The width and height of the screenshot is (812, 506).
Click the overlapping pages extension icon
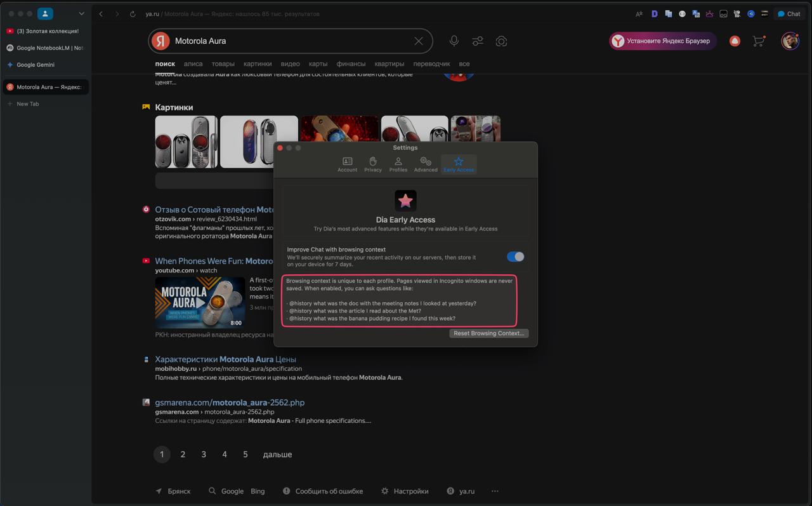coord(668,14)
